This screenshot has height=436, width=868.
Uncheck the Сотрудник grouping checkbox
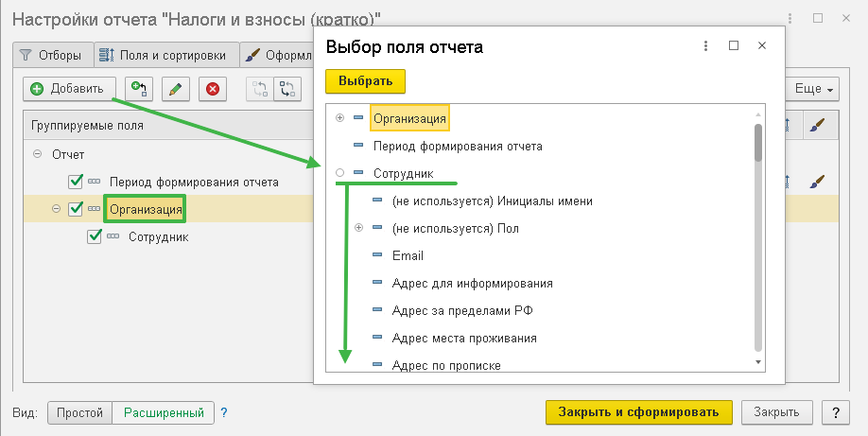[x=95, y=236]
